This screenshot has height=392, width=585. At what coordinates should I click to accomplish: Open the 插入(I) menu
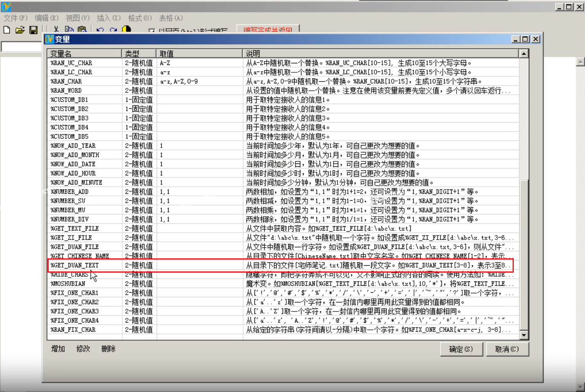click(109, 18)
